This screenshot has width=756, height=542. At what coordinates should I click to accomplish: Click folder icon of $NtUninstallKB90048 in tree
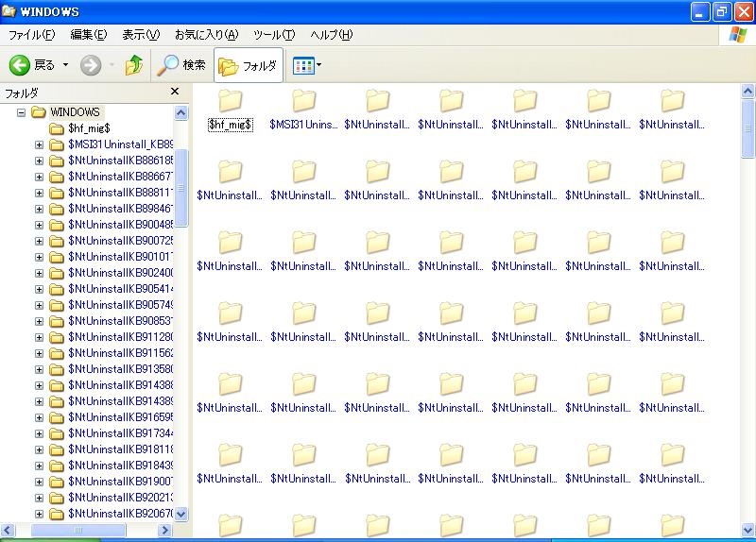[57, 225]
